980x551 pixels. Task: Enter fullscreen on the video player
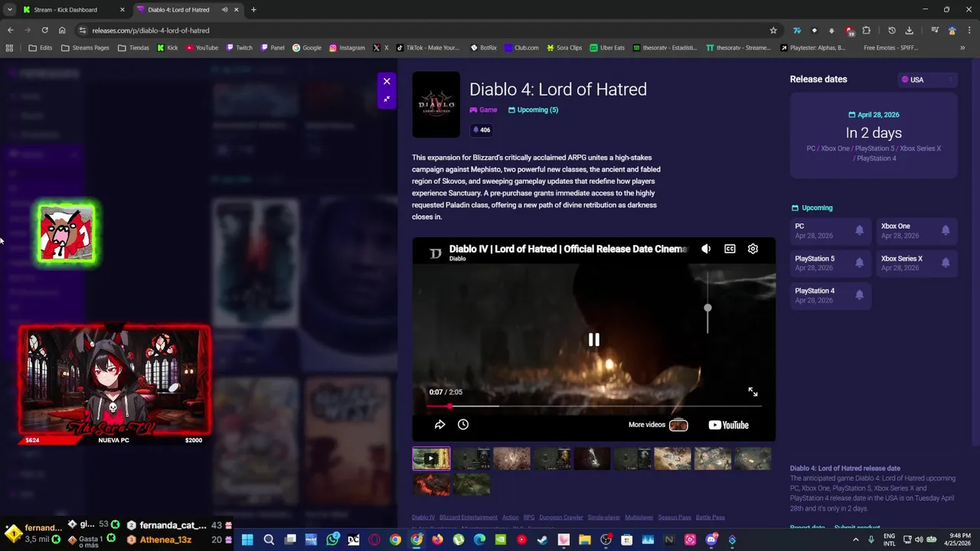753,392
